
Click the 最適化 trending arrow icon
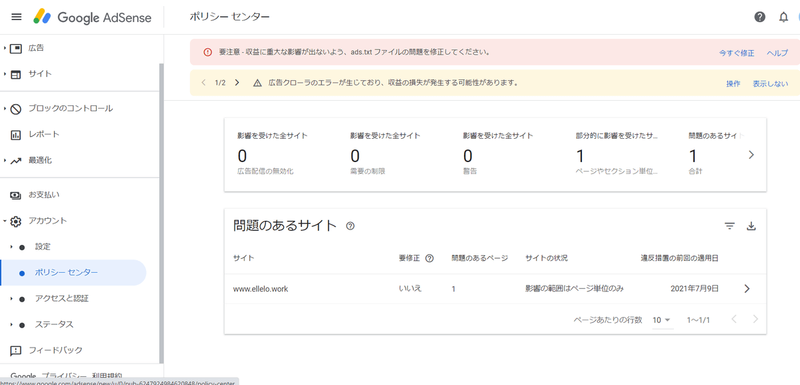tap(16, 161)
